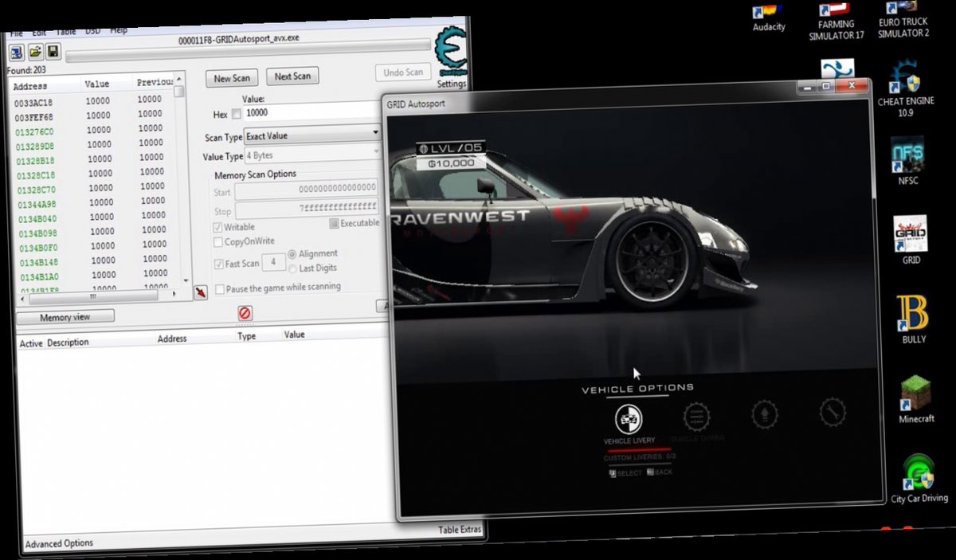Open the Scan Type dropdown
Viewport: 956px width, 560px height.
(312, 135)
